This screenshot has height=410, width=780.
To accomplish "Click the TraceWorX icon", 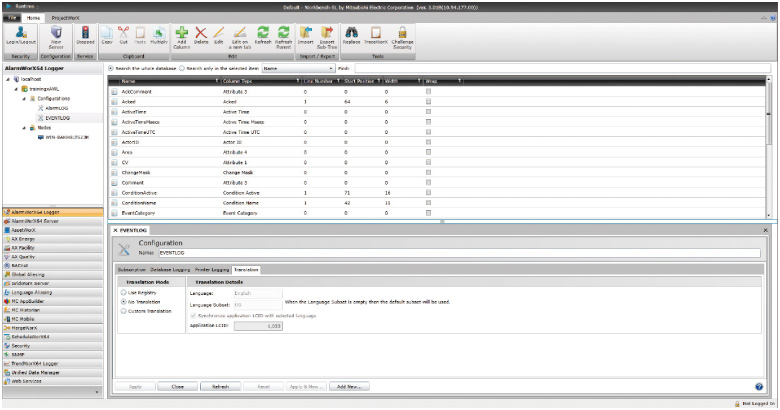I will click(376, 33).
